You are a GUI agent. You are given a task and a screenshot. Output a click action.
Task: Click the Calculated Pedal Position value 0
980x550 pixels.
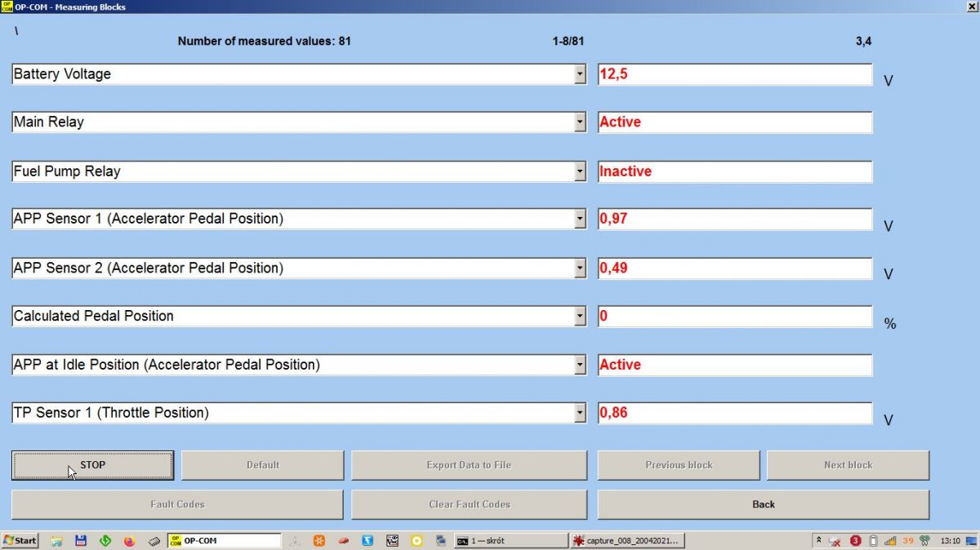[735, 316]
